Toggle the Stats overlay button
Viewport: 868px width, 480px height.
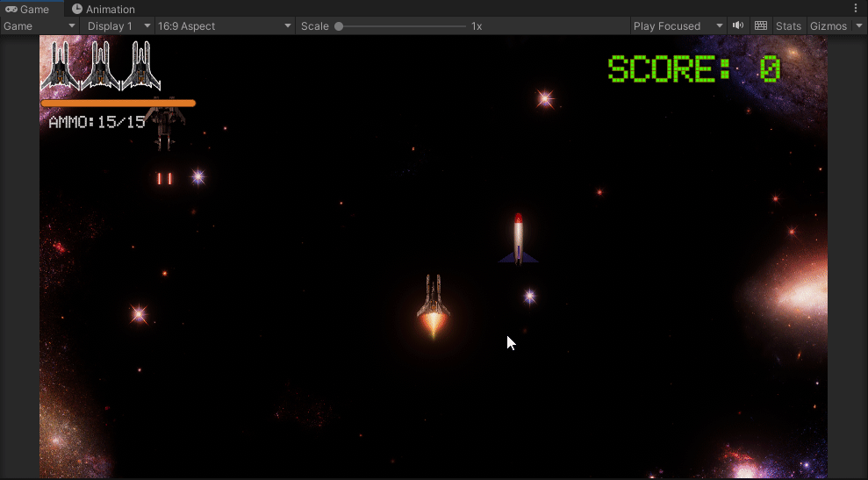pyautogui.click(x=788, y=26)
